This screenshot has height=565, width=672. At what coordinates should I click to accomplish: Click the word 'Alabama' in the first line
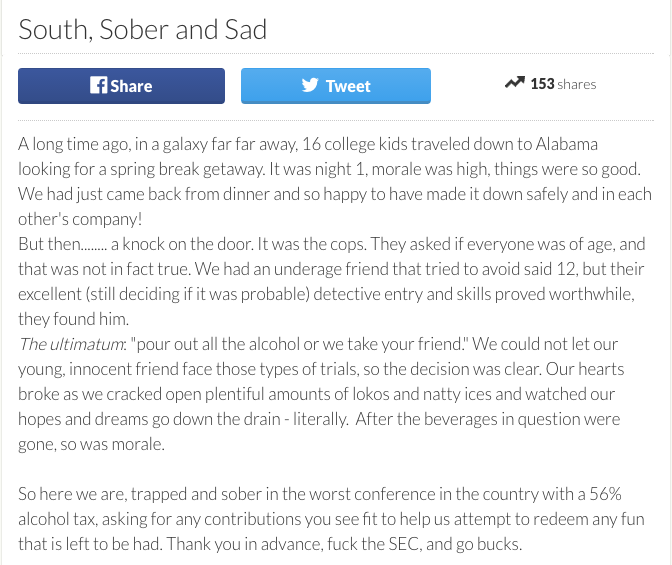coord(566,144)
